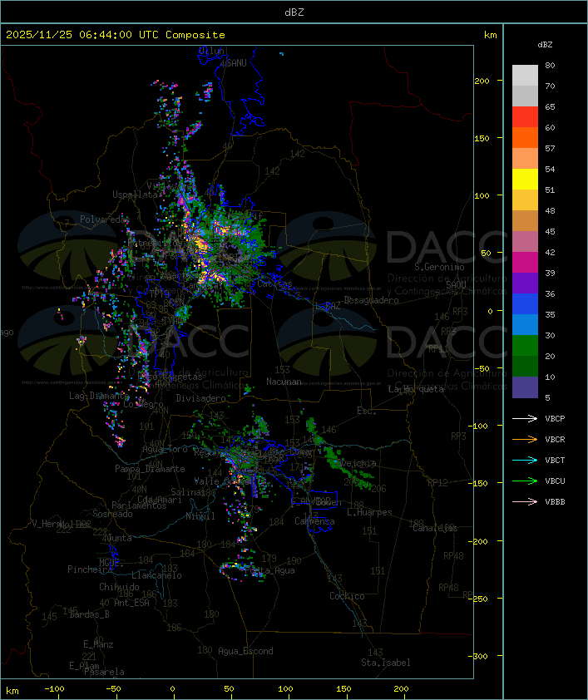
Task: Click the green VBCU arrow icon
Action: coord(525,481)
